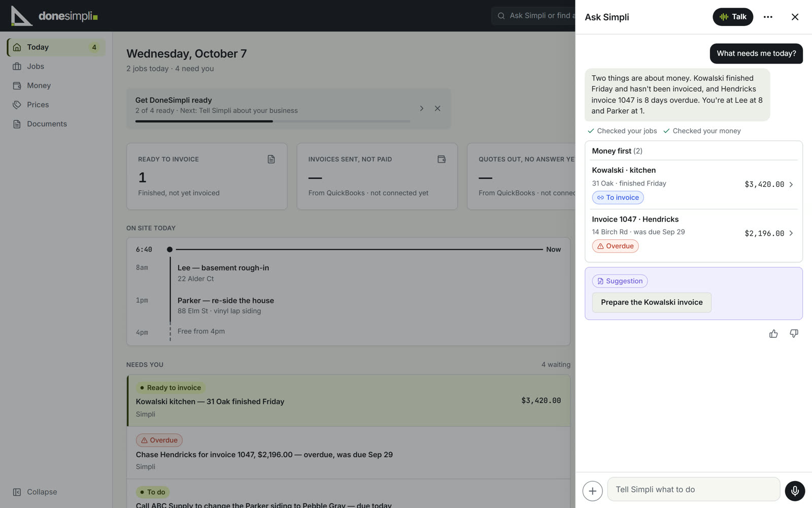Click the Overdue tag in Needs You list

159,440
